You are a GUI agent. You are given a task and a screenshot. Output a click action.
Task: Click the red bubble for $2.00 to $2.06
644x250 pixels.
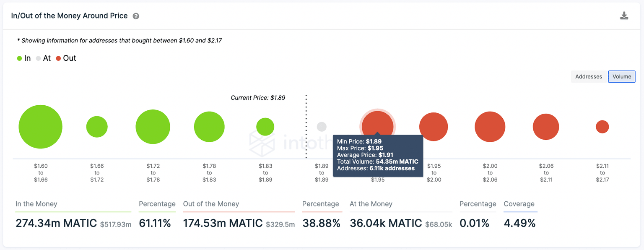(490, 126)
